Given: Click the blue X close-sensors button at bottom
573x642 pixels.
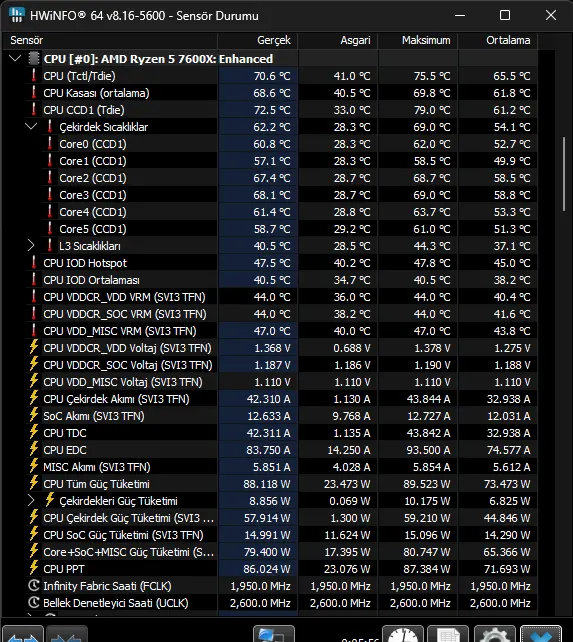Looking at the screenshot, I should pyautogui.click(x=541, y=634).
